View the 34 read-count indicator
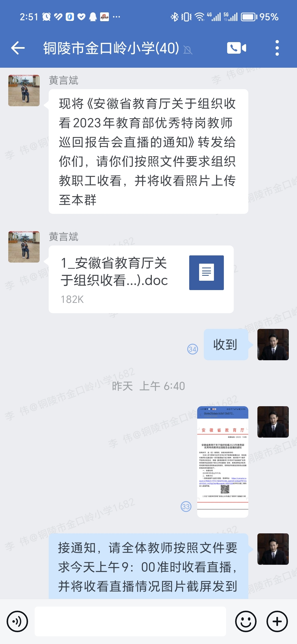 click(193, 349)
